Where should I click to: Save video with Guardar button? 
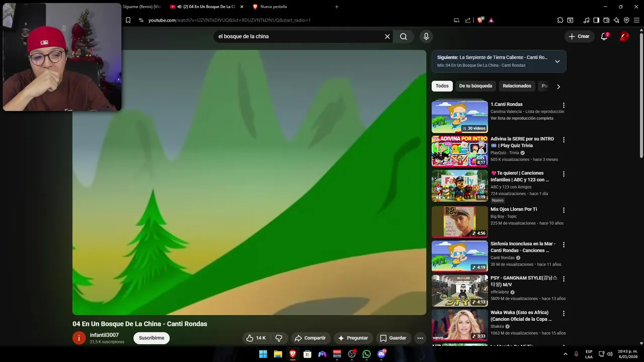tap(393, 338)
